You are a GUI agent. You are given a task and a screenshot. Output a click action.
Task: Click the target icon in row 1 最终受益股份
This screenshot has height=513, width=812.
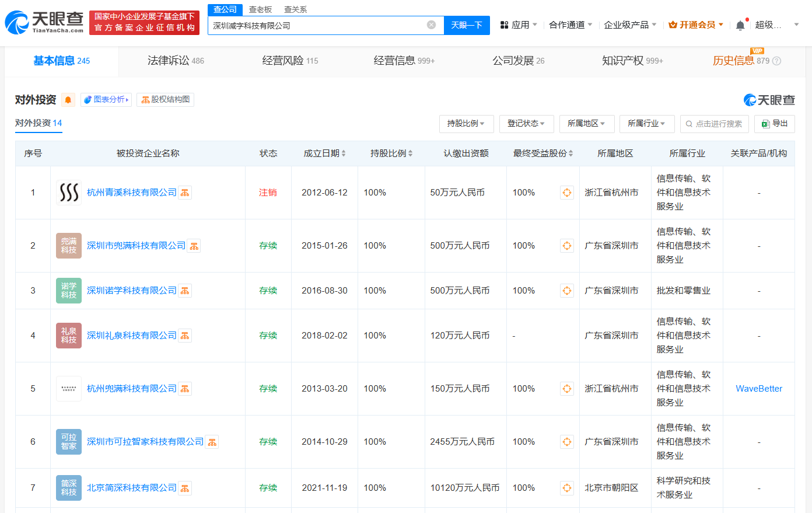(x=566, y=192)
